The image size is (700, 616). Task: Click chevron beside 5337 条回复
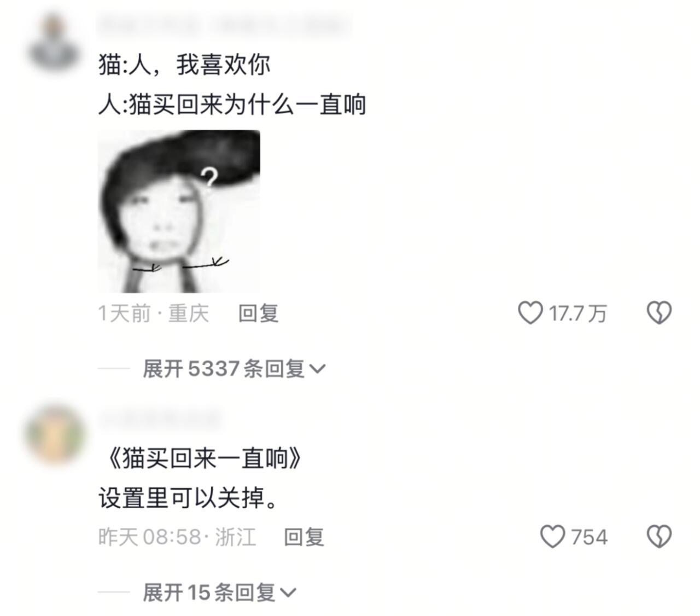coord(317,370)
